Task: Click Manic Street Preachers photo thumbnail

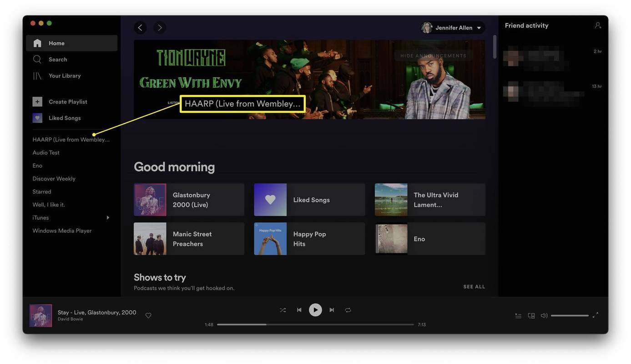Action: [x=150, y=239]
